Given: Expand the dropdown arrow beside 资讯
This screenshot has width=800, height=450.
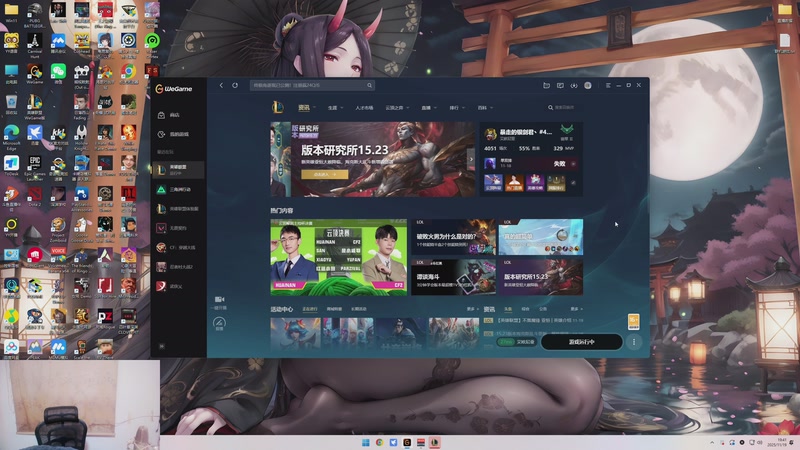Looking at the screenshot, I should [314, 108].
